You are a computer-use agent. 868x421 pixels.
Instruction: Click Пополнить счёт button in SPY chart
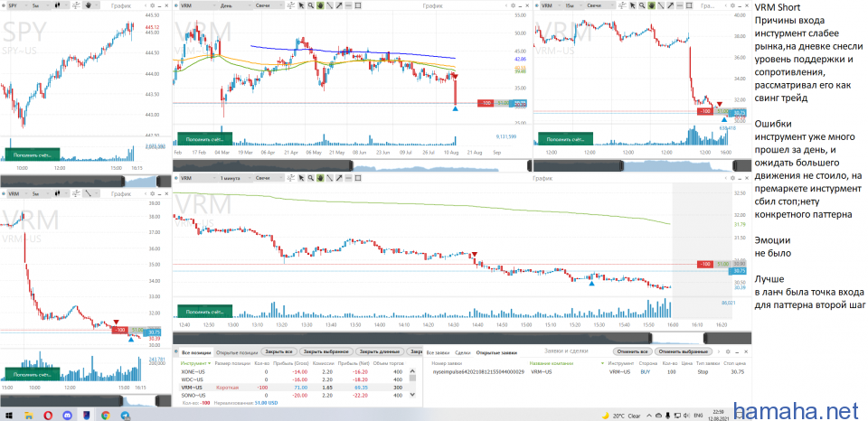click(32, 156)
